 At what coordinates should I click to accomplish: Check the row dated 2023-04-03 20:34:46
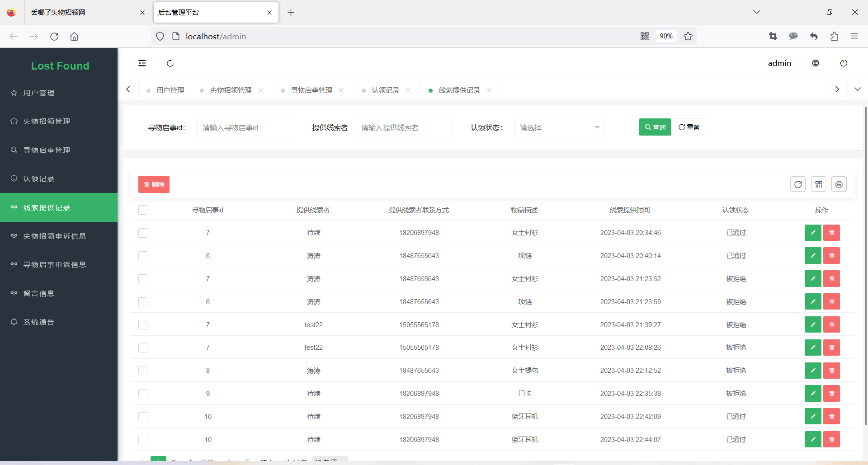pyautogui.click(x=143, y=233)
